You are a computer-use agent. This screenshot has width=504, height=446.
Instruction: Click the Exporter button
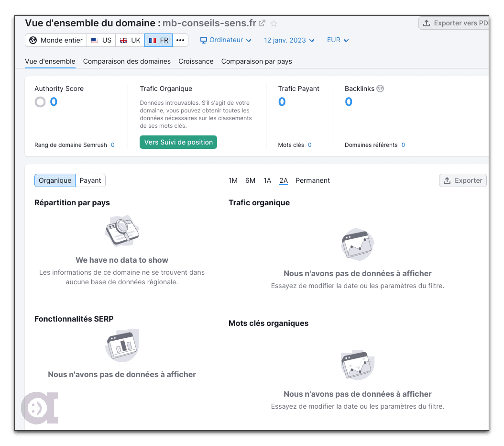462,180
